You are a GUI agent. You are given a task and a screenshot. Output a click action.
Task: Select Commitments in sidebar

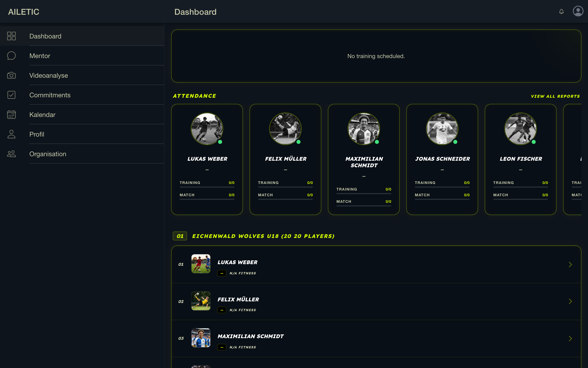pos(82,95)
